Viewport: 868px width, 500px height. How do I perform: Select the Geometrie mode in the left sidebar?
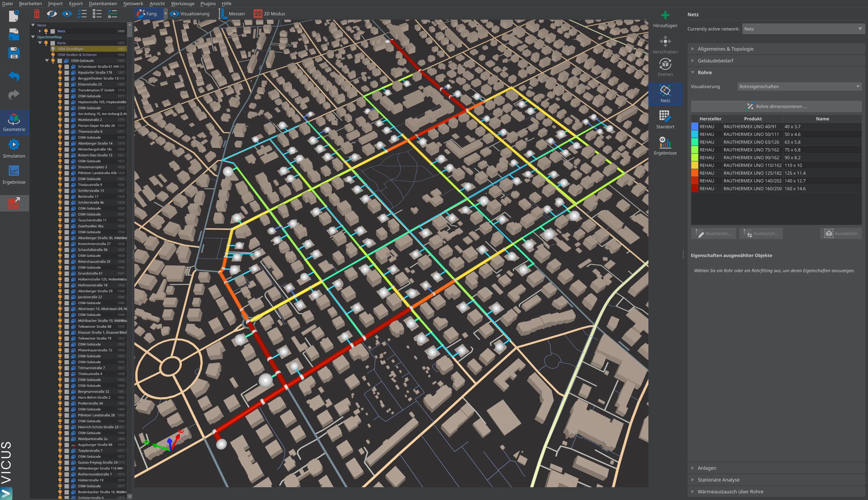coord(14,122)
